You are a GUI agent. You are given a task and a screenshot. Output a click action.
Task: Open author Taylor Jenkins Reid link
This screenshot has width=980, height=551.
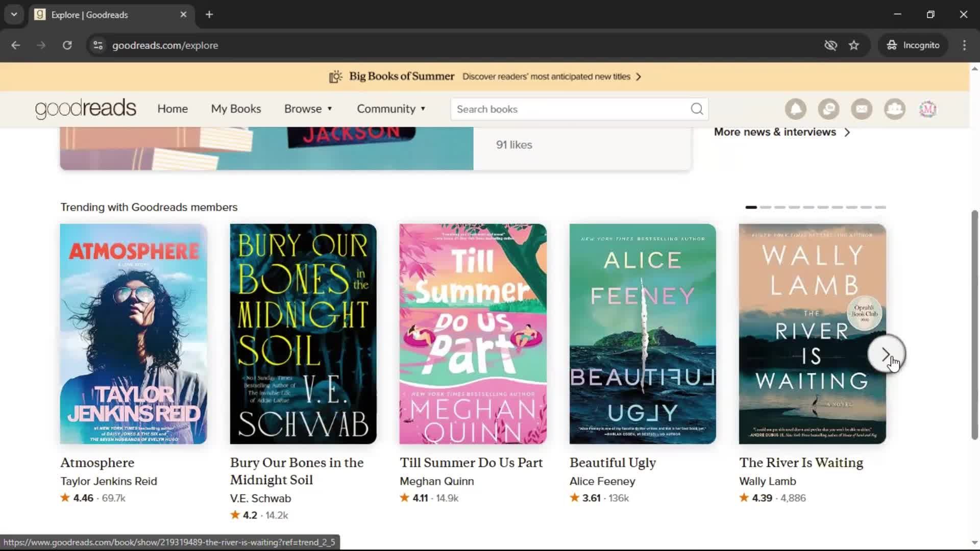pyautogui.click(x=109, y=481)
